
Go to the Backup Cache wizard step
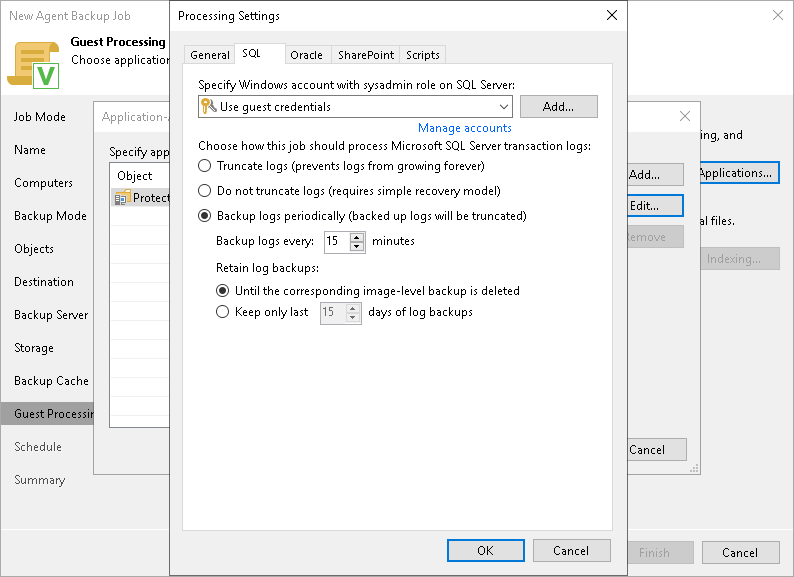(52, 381)
